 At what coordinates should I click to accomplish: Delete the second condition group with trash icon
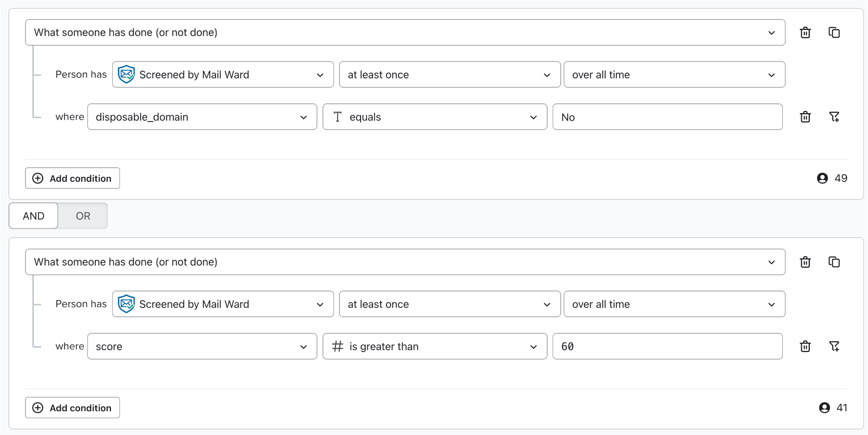point(805,262)
